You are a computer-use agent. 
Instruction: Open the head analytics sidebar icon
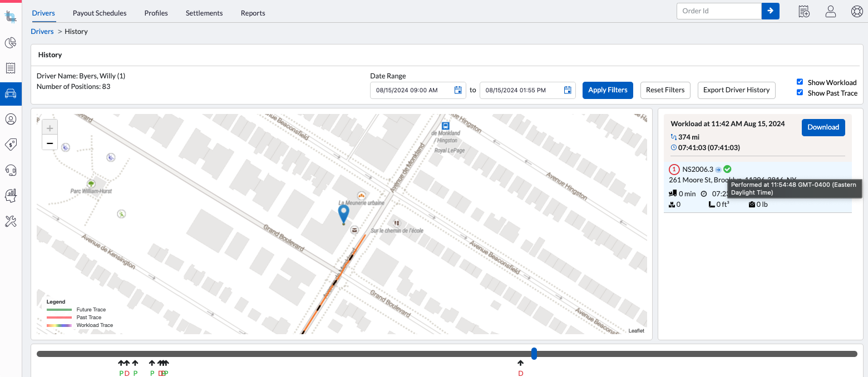(11, 196)
